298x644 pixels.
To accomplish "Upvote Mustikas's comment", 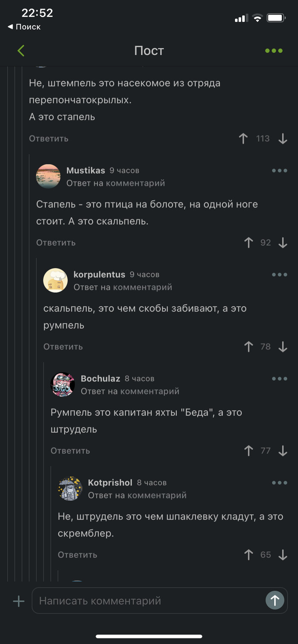I will pos(249,243).
